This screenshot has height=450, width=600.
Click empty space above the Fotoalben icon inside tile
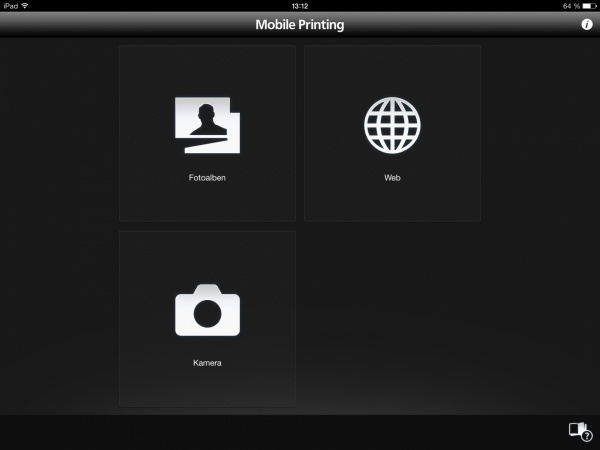click(207, 68)
